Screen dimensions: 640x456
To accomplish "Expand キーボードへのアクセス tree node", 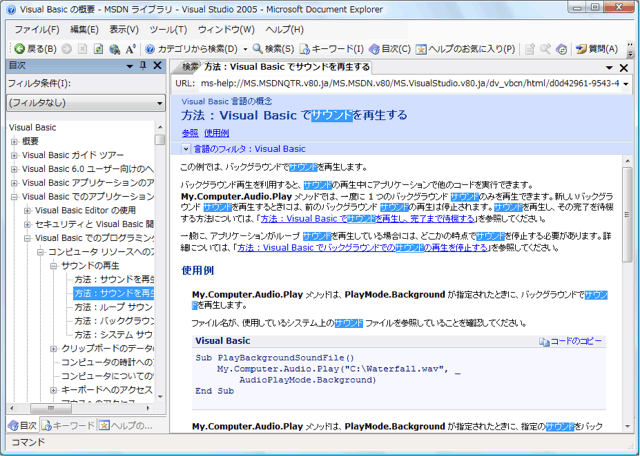I will [x=53, y=390].
